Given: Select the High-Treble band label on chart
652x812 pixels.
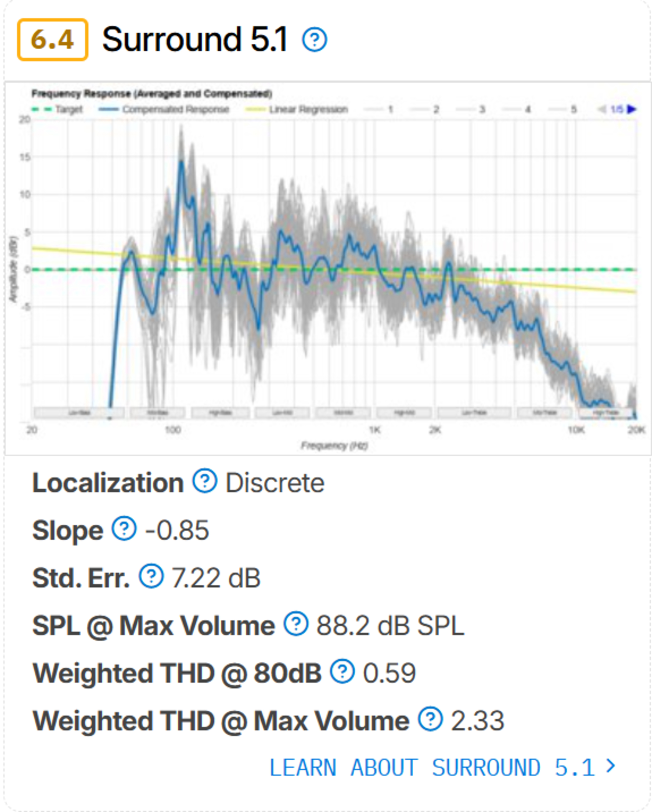Looking at the screenshot, I should click(606, 412).
